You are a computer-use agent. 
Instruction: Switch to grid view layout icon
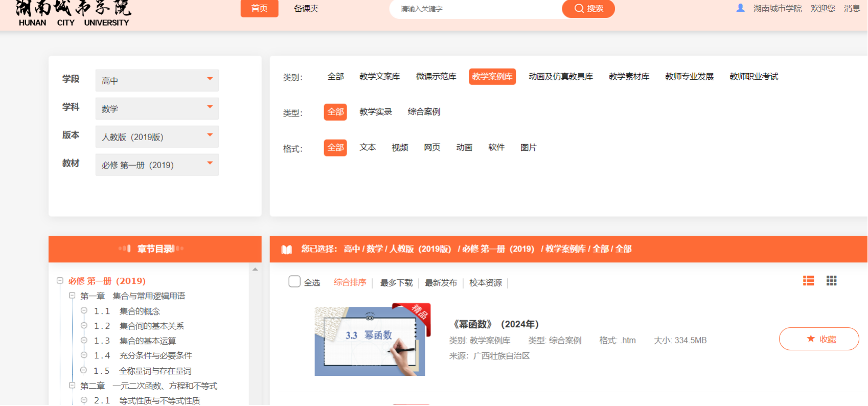point(831,281)
